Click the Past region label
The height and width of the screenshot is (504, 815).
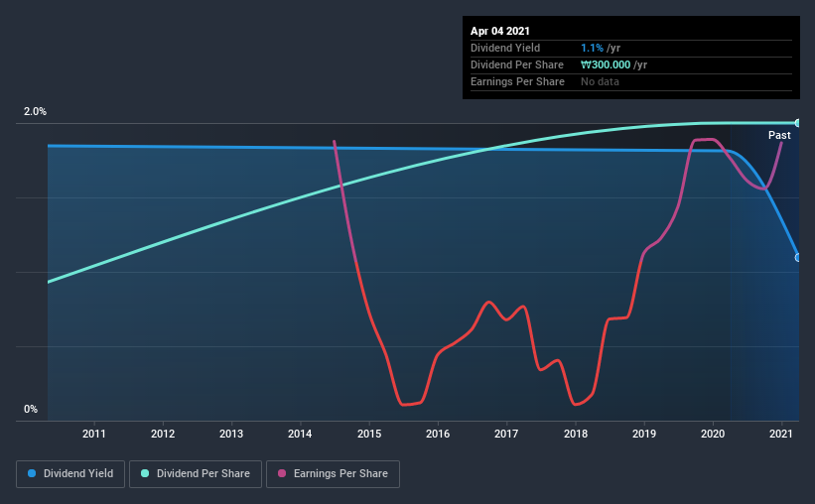(779, 135)
